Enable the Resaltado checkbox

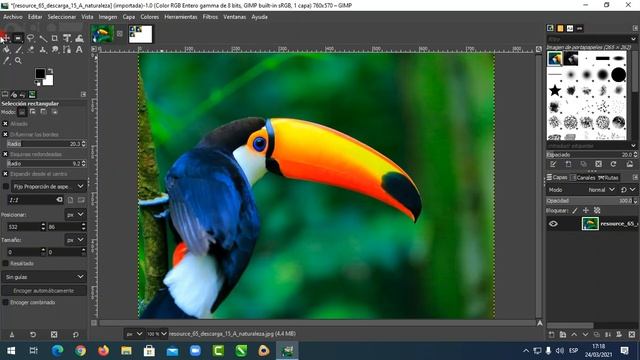[x=5, y=263]
